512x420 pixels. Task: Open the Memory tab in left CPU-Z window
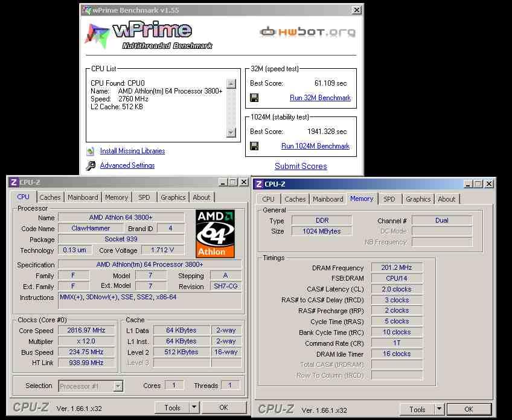click(117, 197)
